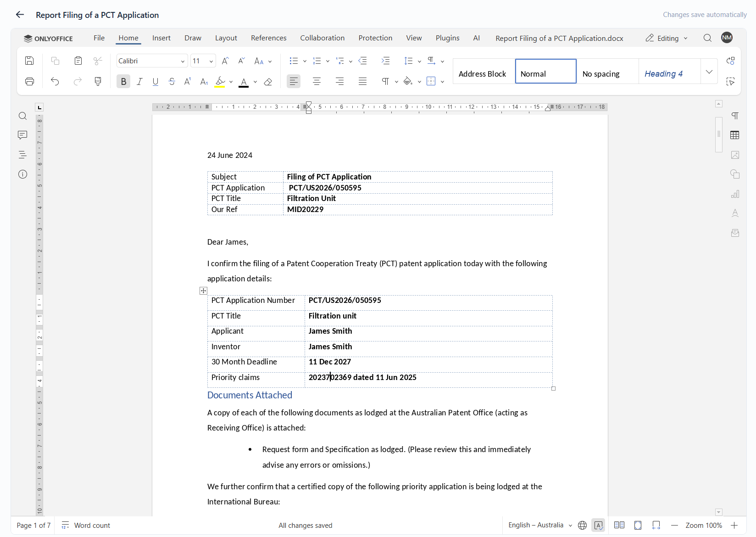Screen dimensions: 756x537
Task: Open table settings in right sidebar
Action: coord(735,135)
